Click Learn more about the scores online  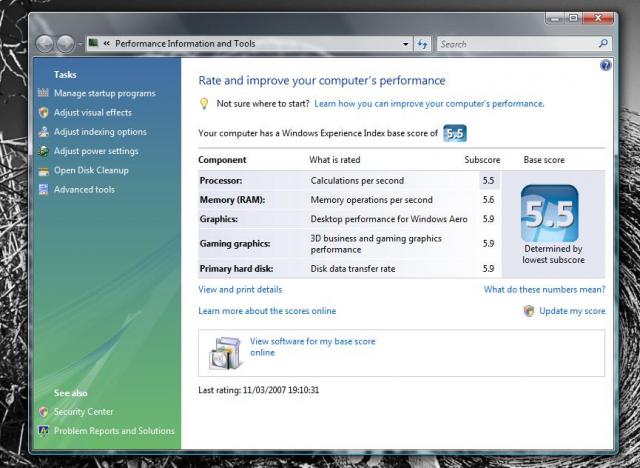[267, 311]
